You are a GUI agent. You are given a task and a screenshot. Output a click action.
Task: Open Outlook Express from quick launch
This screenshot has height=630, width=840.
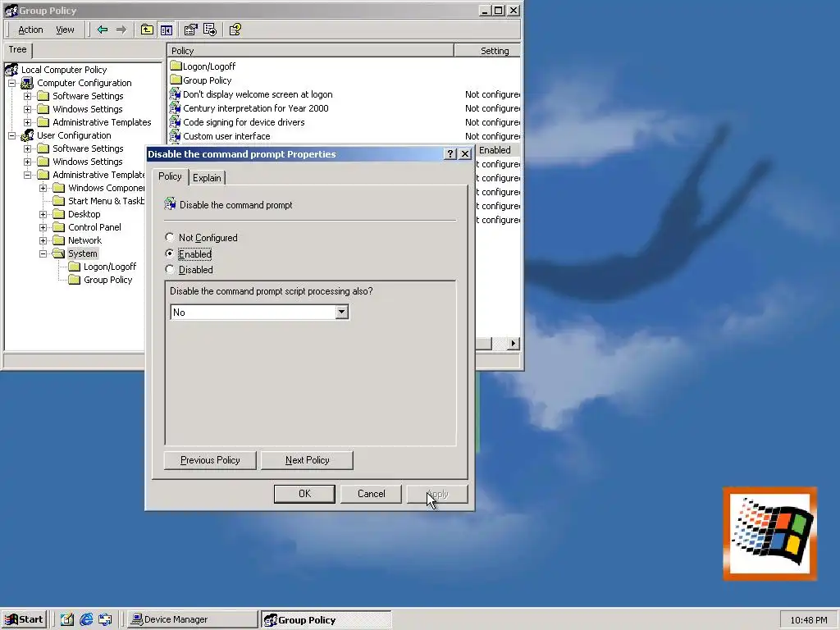point(106,619)
